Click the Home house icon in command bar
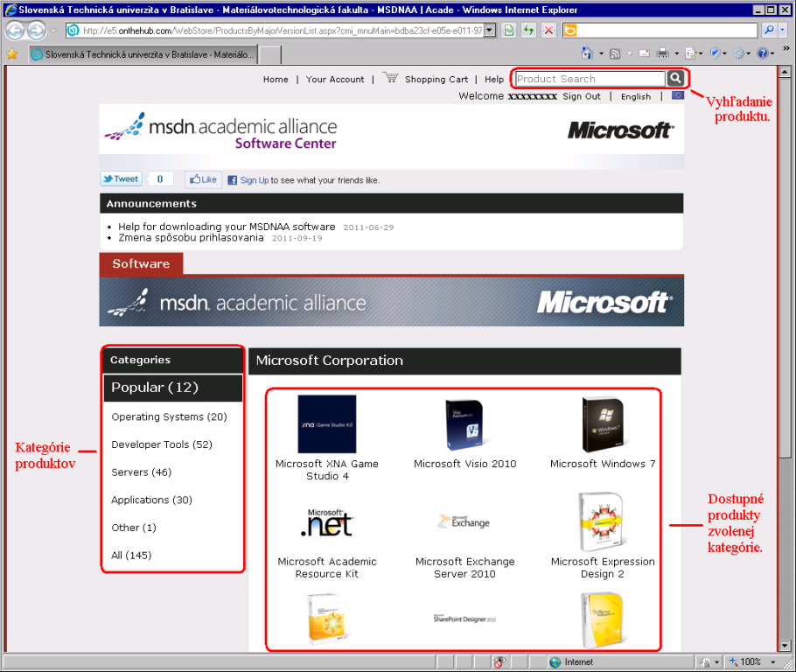The height and width of the screenshot is (672, 796). [x=587, y=53]
